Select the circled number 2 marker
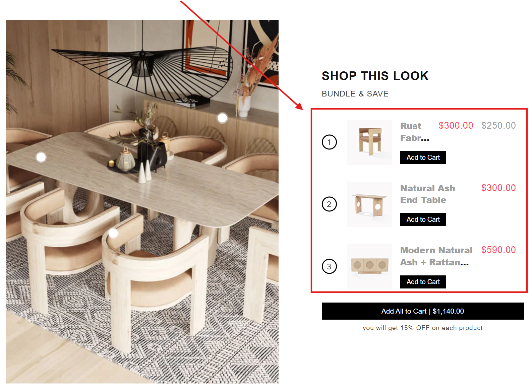This screenshot has width=532, height=392. (329, 204)
